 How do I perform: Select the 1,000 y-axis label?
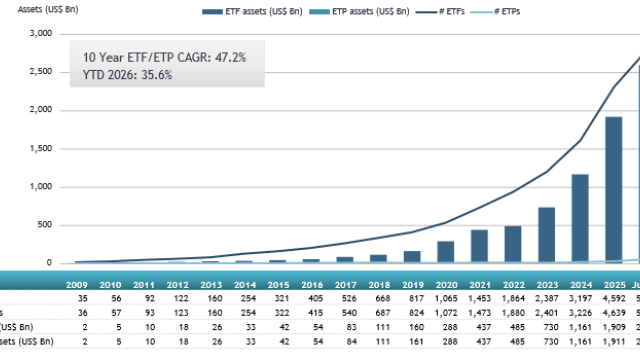[41, 187]
